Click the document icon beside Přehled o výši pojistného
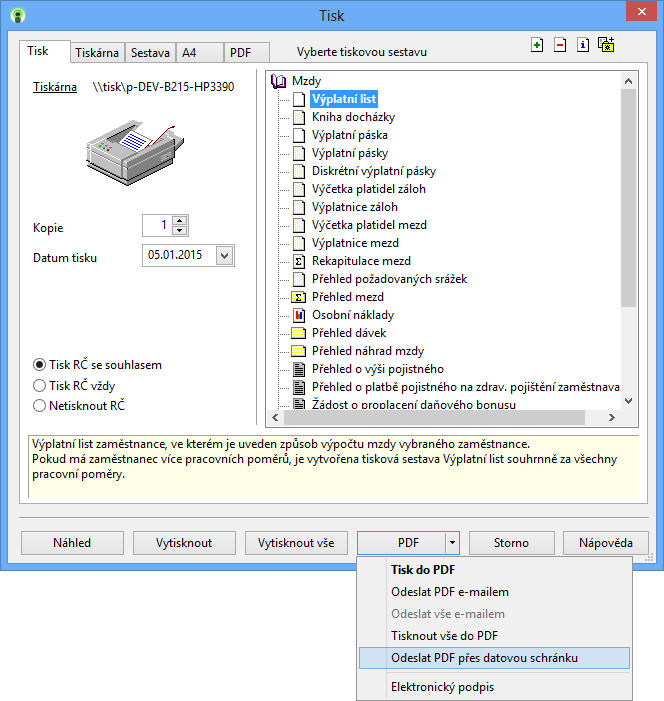The height and width of the screenshot is (701, 664). [x=299, y=369]
